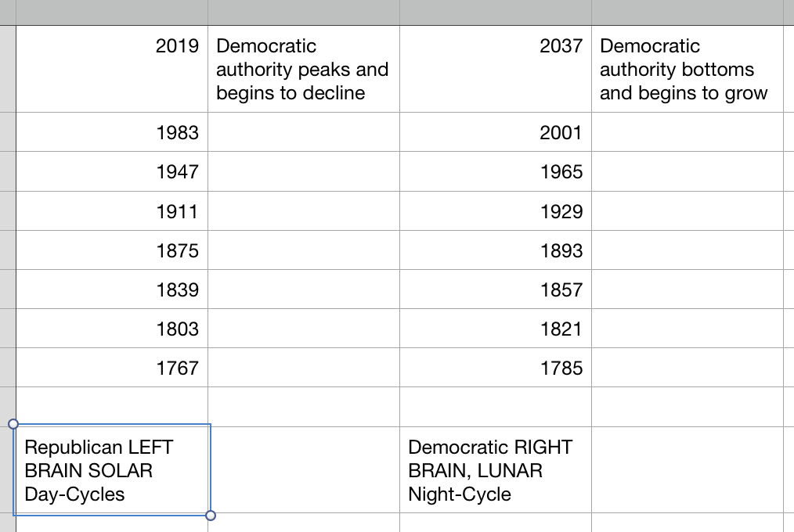
Task: Select the cell containing 1767
Action: point(112,368)
